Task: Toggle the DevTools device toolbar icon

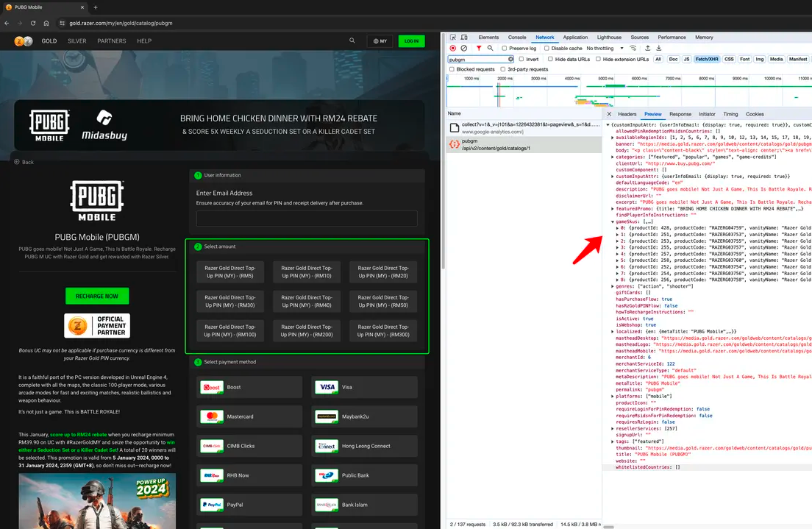Action: pos(464,38)
